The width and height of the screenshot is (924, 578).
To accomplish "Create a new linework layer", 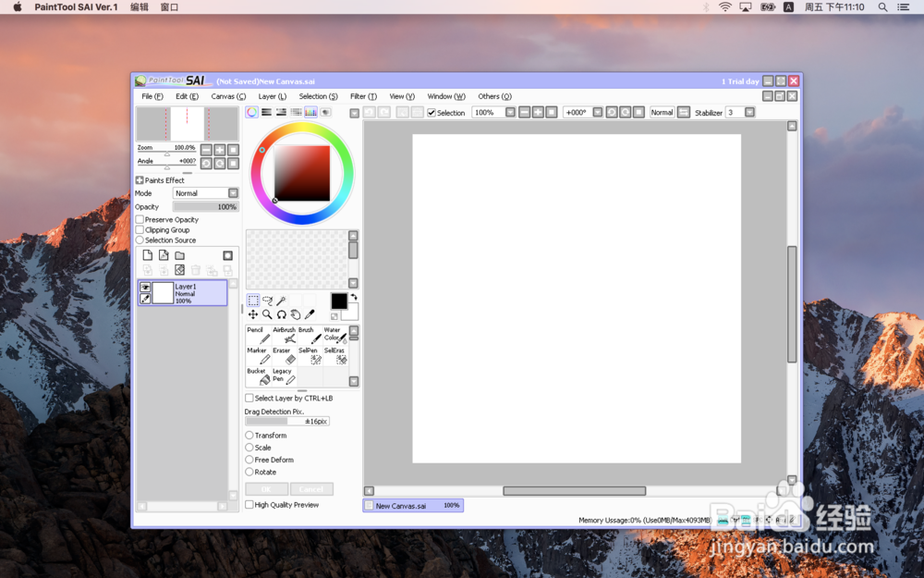I will [x=164, y=255].
